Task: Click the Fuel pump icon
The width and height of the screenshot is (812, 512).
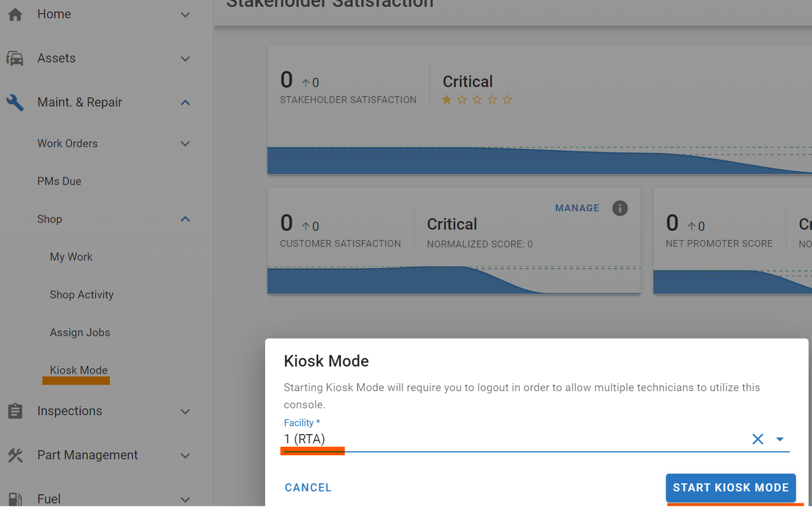Action: 15,499
